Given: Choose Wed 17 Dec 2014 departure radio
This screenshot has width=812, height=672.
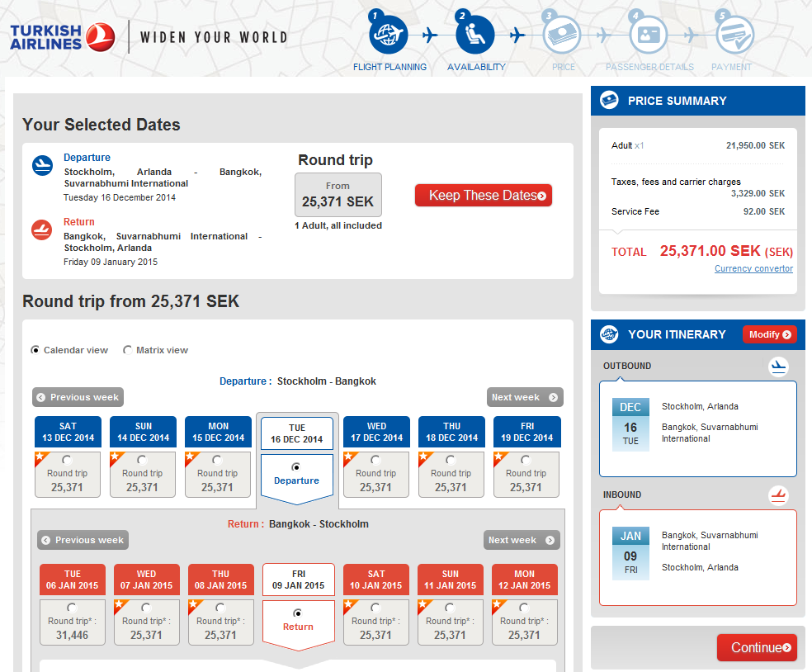Looking at the screenshot, I should pos(375,460).
